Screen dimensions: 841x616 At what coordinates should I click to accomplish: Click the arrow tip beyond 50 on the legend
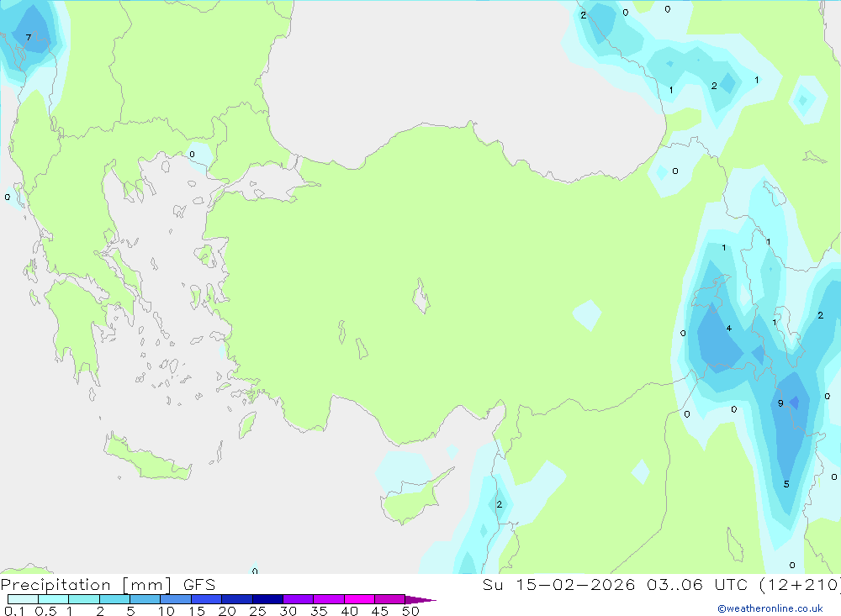(421, 600)
